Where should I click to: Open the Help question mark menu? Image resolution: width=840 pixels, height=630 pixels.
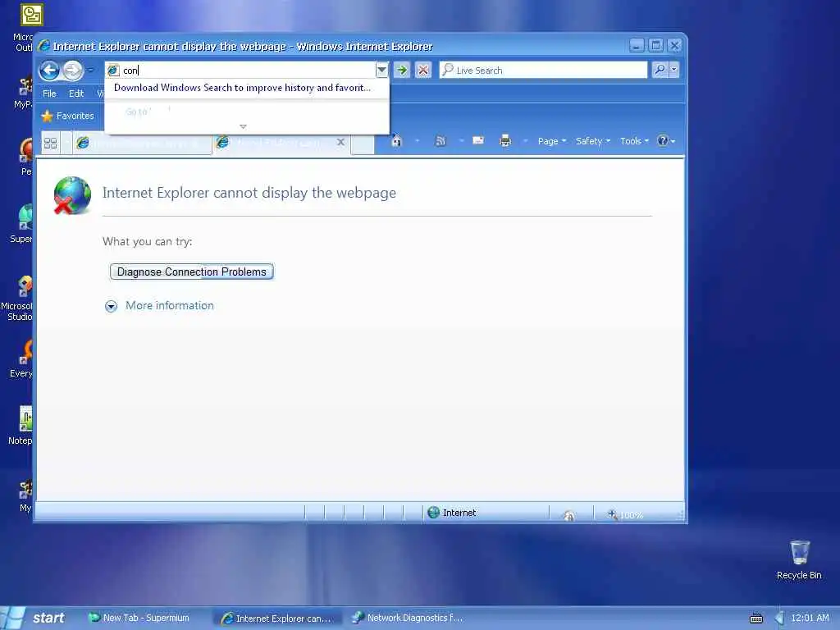point(666,141)
